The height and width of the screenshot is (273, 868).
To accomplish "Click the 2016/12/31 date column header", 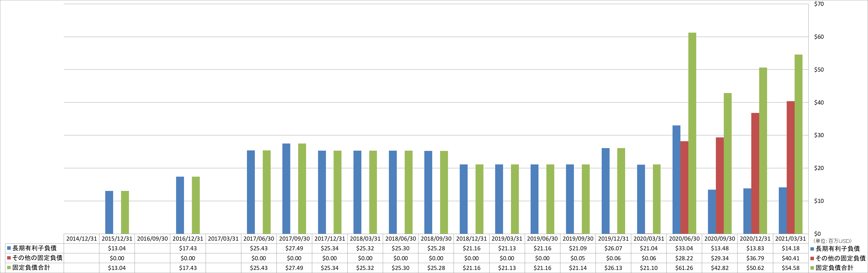I will click(188, 239).
